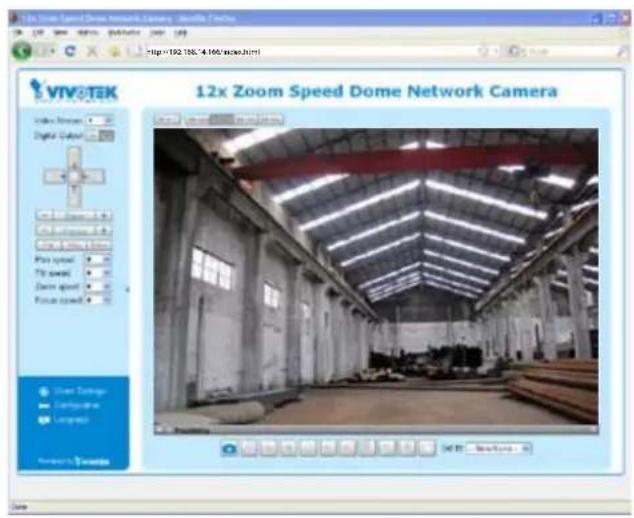This screenshot has height=518, width=634.
Task: Open the Go to preset dropdown
Action: click(x=498, y=448)
